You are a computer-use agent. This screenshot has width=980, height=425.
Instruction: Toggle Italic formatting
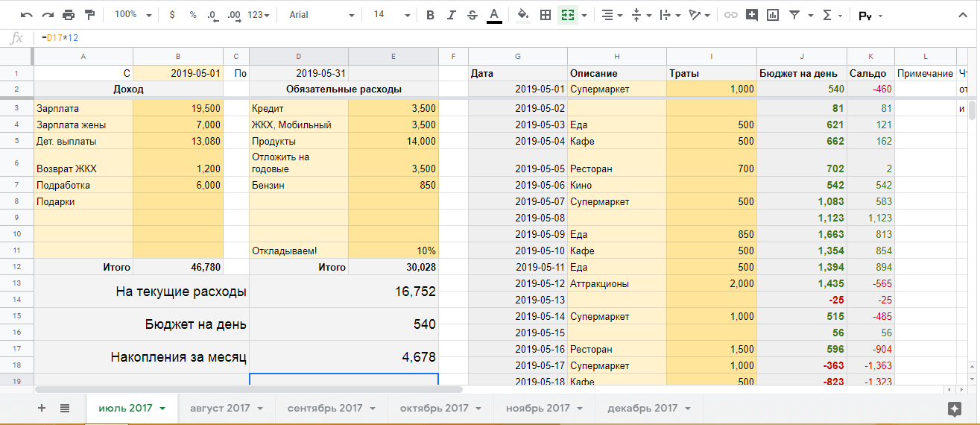coord(451,15)
